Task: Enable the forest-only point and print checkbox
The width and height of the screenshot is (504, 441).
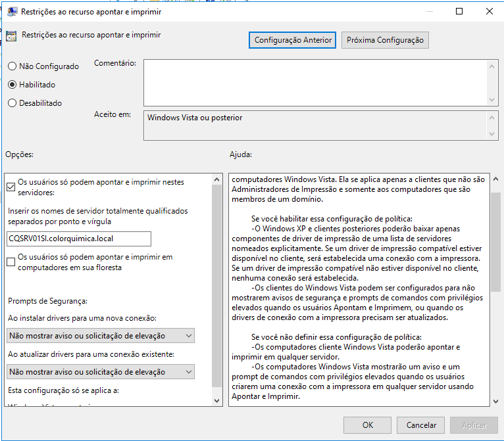Action: click(11, 262)
